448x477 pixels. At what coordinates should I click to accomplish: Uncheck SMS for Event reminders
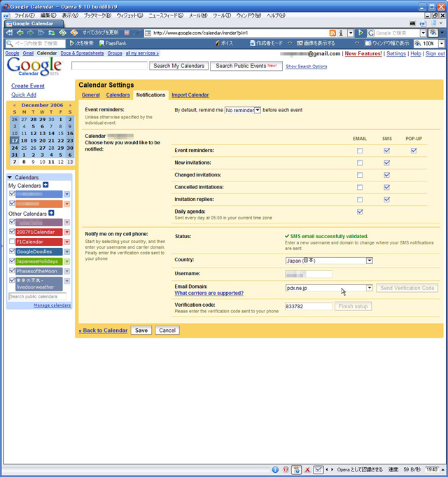[x=386, y=151]
